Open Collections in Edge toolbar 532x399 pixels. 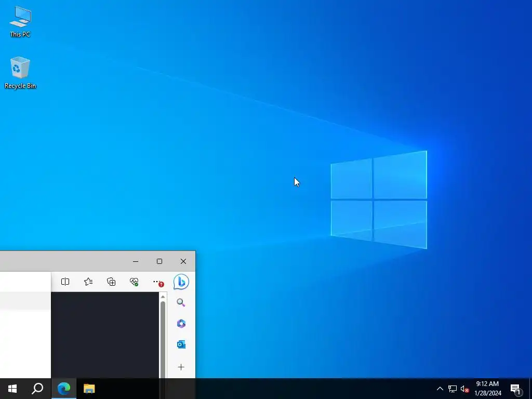pos(111,282)
